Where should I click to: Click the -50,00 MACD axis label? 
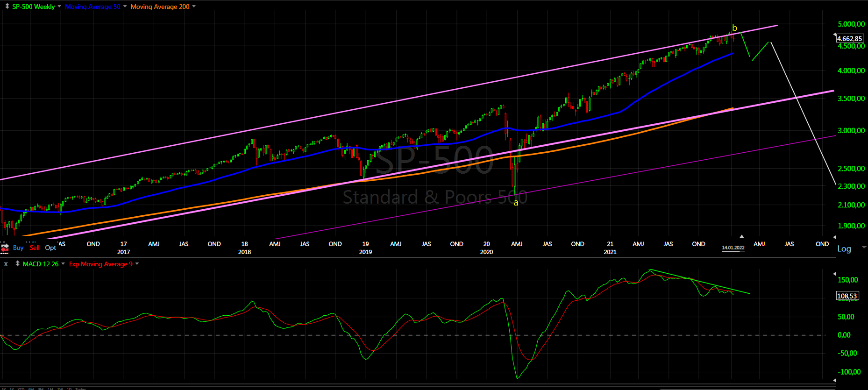(847, 354)
